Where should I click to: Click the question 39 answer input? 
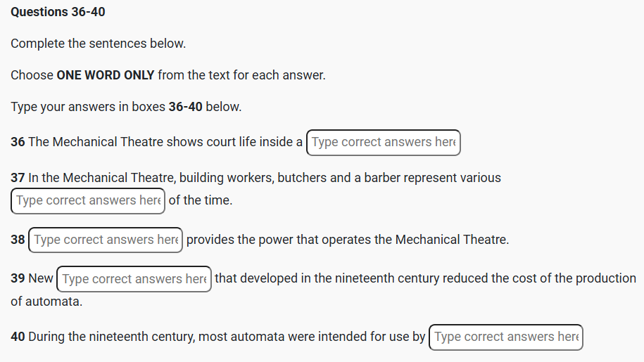point(134,278)
